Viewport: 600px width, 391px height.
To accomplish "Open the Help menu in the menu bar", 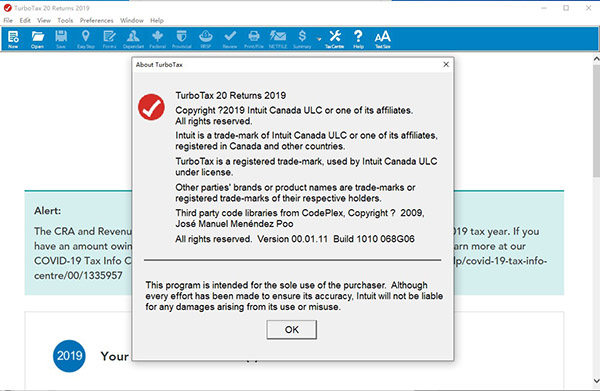I will pyautogui.click(x=157, y=20).
